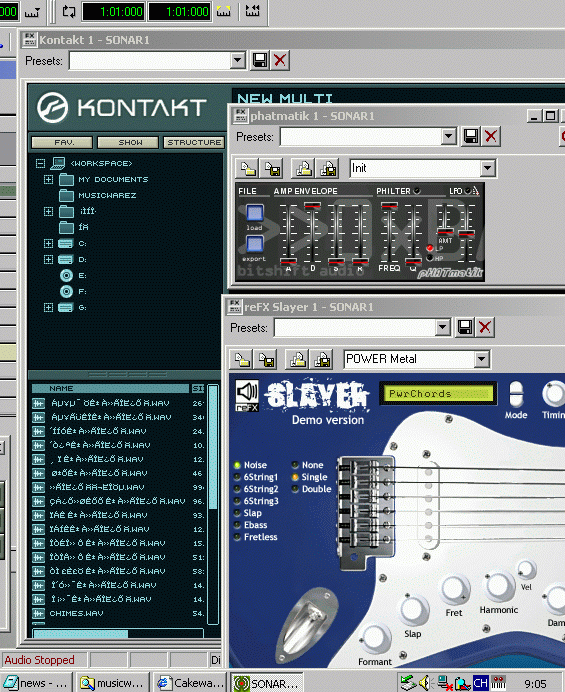Open the Kontakt Presets dropdown
The height and width of the screenshot is (692, 565).
point(237,60)
